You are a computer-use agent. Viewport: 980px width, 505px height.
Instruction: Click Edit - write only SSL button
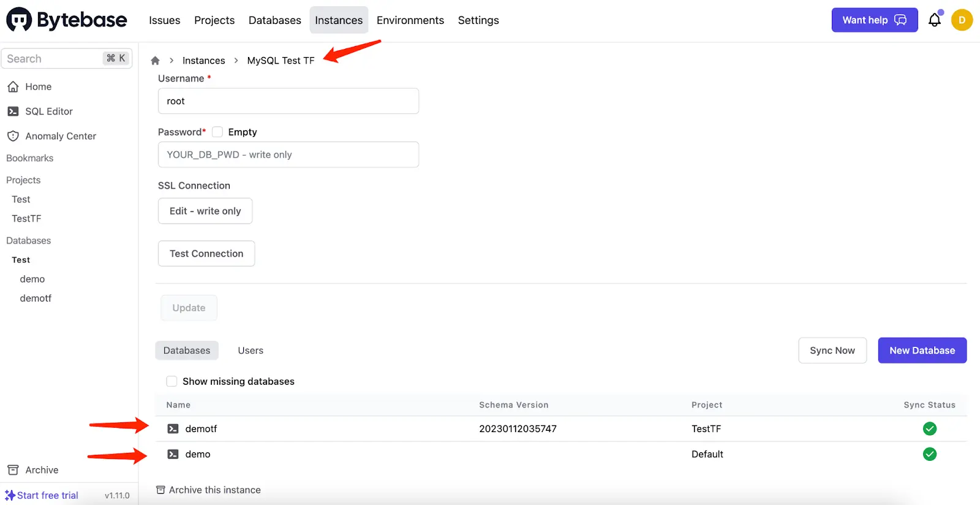coord(205,211)
